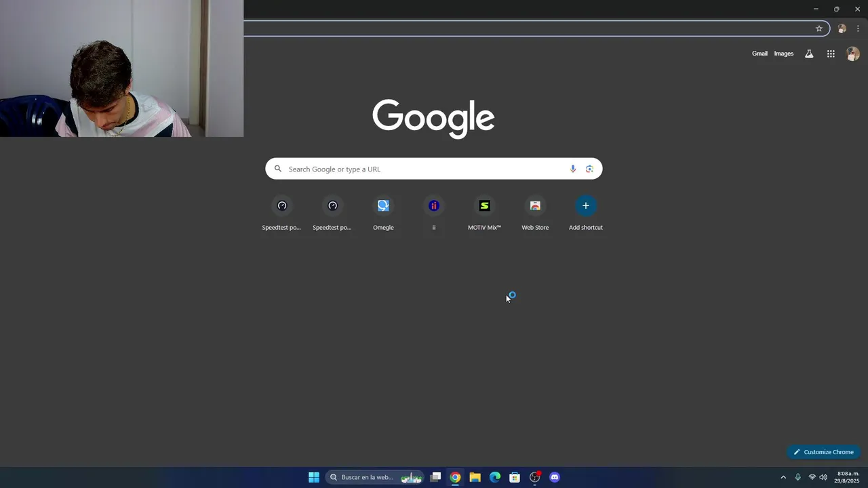Open File Explorer from the taskbar
The image size is (868, 488).
point(475,477)
